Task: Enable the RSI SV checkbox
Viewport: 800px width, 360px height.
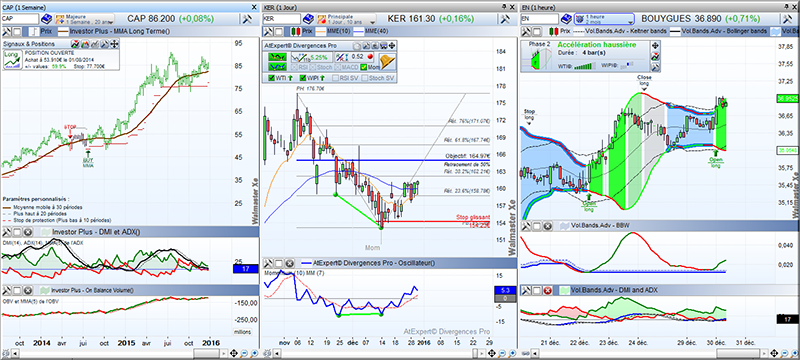Action: [336, 78]
